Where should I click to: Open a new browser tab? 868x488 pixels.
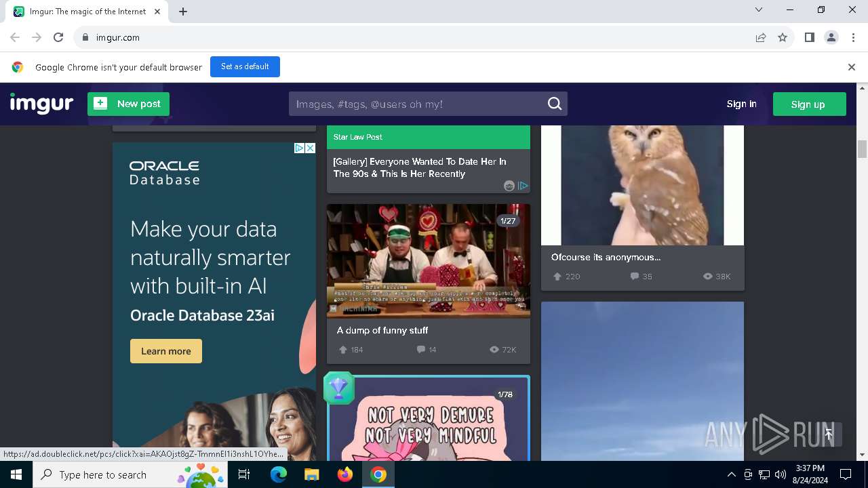(x=183, y=12)
